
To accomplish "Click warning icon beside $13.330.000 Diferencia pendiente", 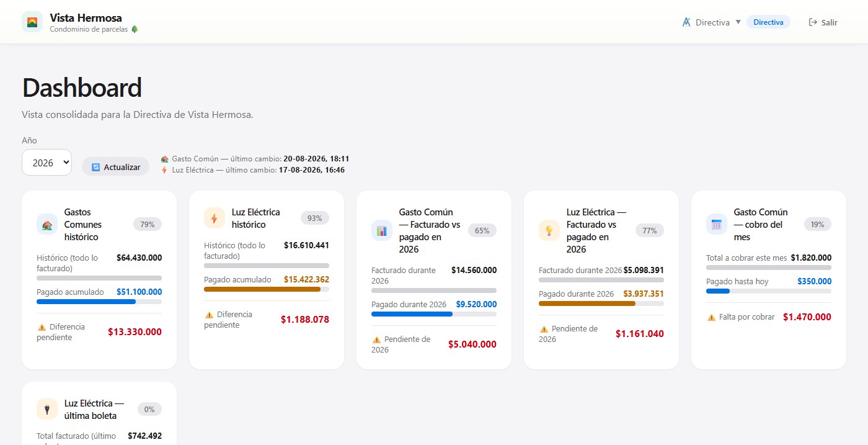I will tap(42, 326).
